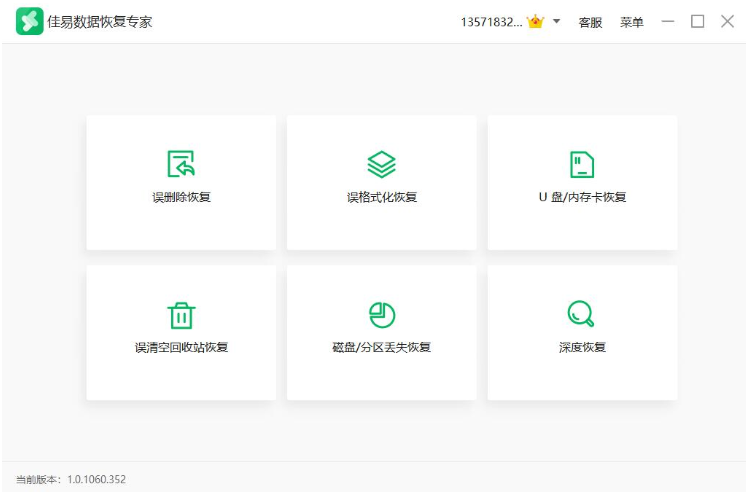
Task: Click the VIP crown icon beside account
Action: [x=535, y=22]
